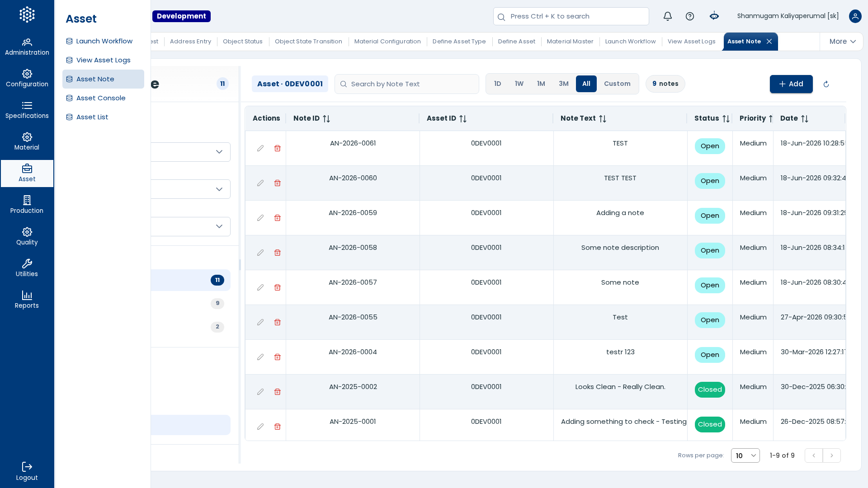Viewport: 868px width, 488px height.
Task: Open the help question mark icon
Action: 690,16
